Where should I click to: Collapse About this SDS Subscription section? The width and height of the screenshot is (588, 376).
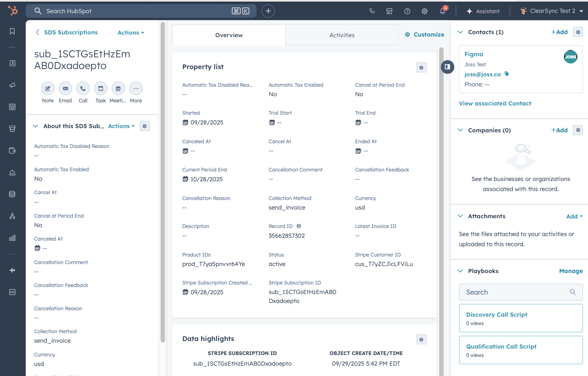pos(36,126)
